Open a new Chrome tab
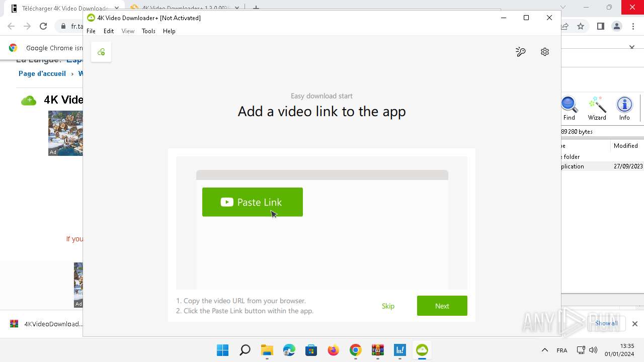The image size is (644, 362). 256,8
